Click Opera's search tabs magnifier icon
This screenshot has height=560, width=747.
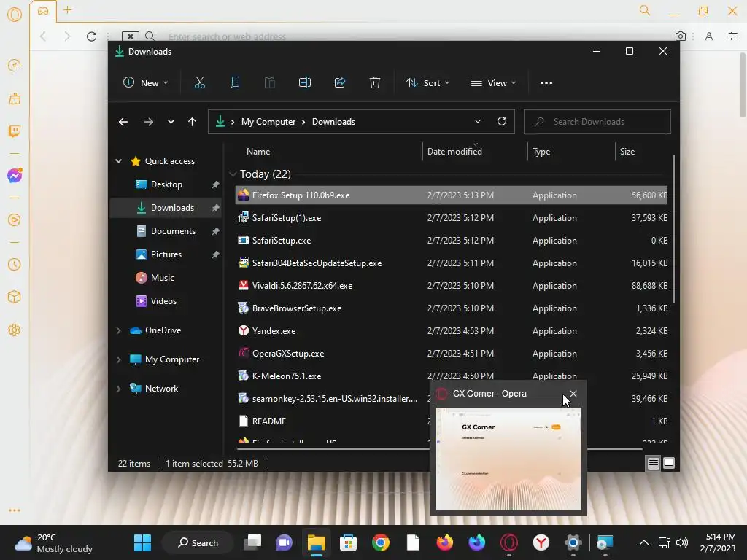click(645, 10)
